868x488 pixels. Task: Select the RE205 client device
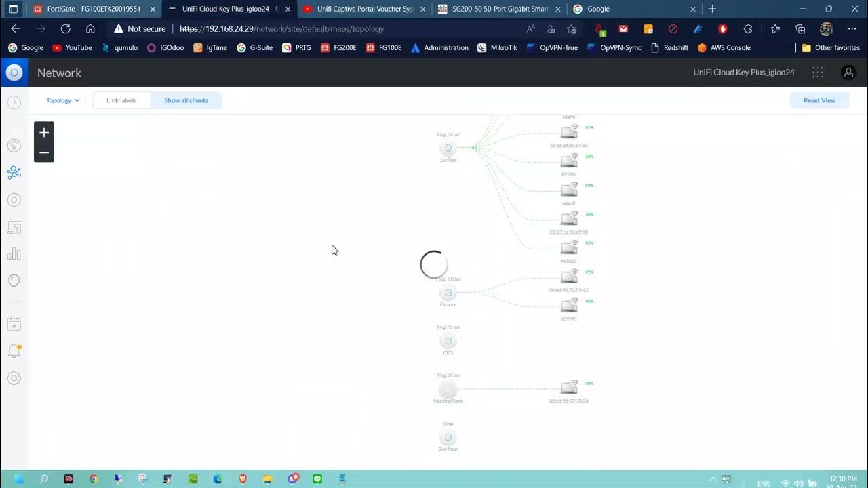click(x=569, y=161)
